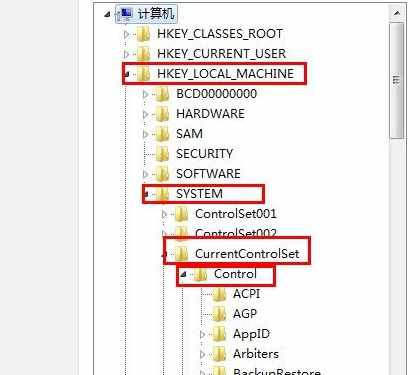This screenshot has width=420, height=375.
Task: Collapse HKEY_LOCAL_MACHINE key
Action: click(126, 74)
